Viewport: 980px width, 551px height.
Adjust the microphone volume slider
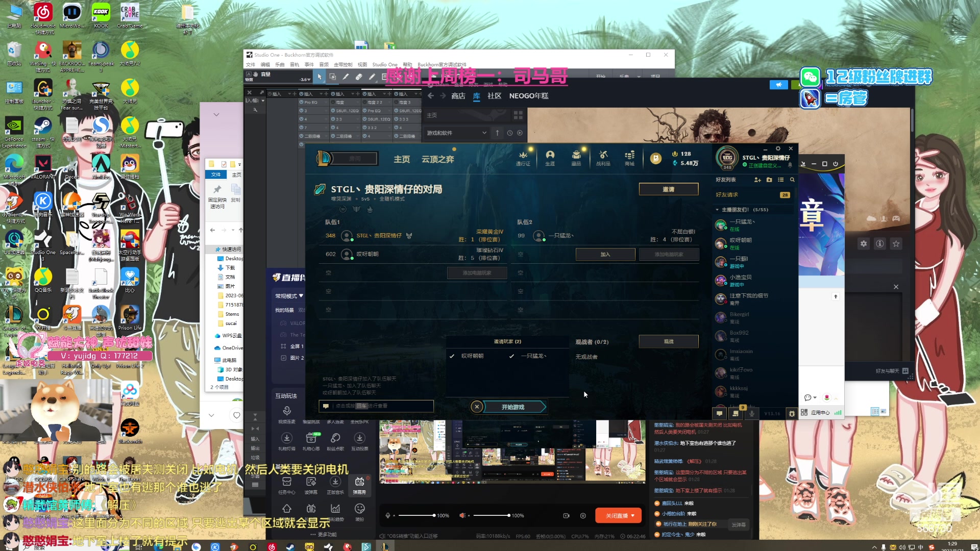point(416,516)
